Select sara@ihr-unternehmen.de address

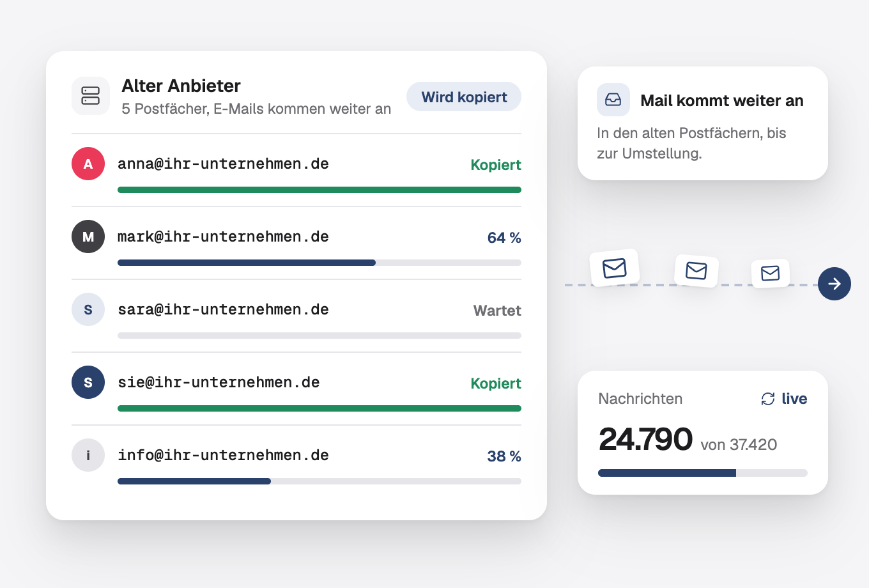coord(223,309)
